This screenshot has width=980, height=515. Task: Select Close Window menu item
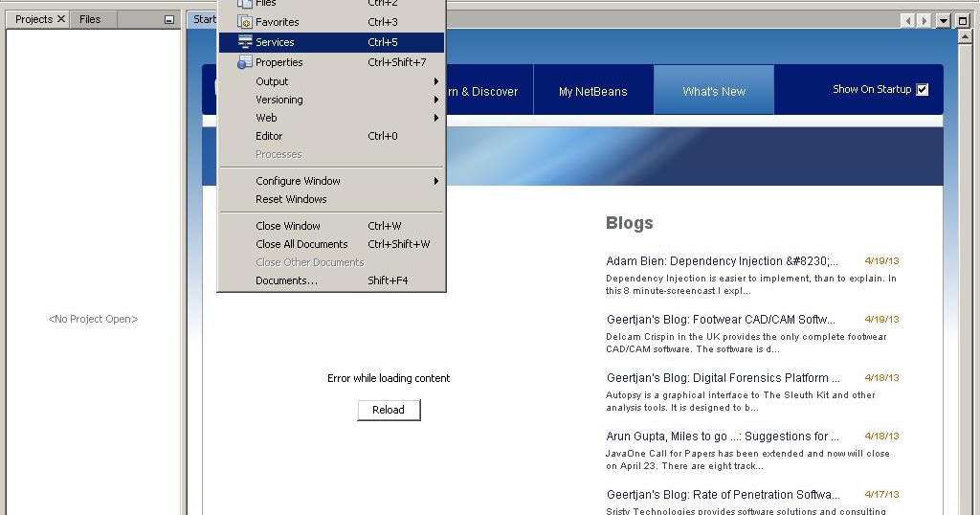[x=331, y=226]
